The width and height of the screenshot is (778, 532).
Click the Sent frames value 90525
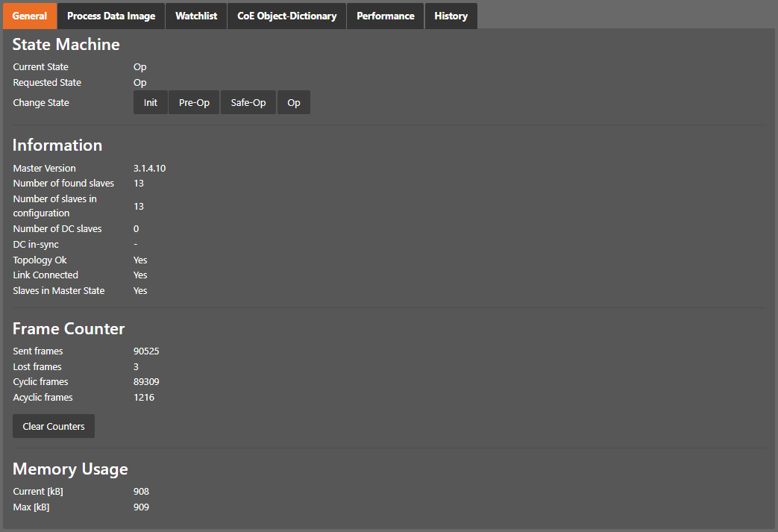[x=146, y=351]
